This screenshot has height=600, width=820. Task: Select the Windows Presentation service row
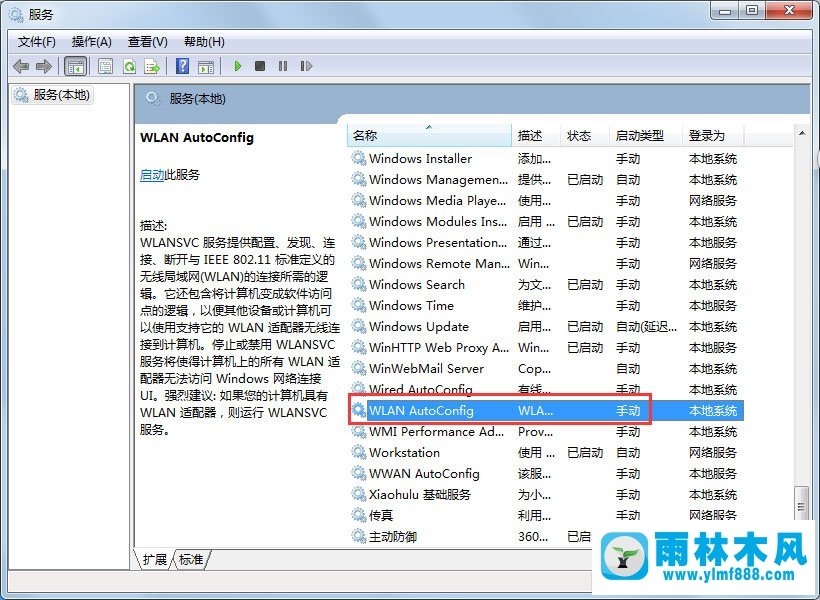pyautogui.click(x=545, y=242)
